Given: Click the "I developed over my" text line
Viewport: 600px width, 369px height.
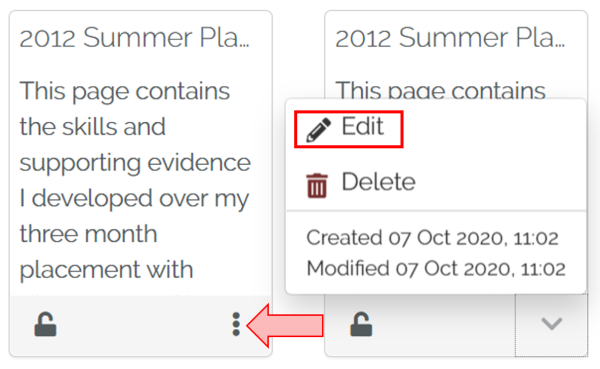Looking at the screenshot, I should point(134,199).
